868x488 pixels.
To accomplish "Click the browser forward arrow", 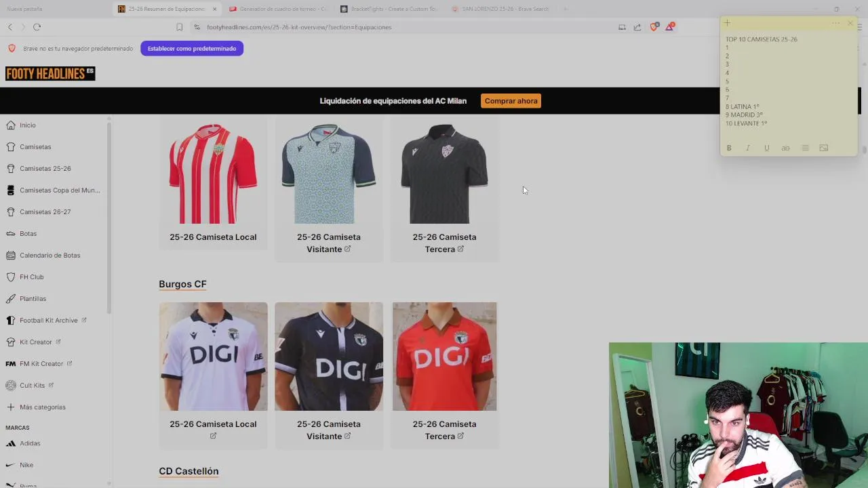I will click(23, 27).
